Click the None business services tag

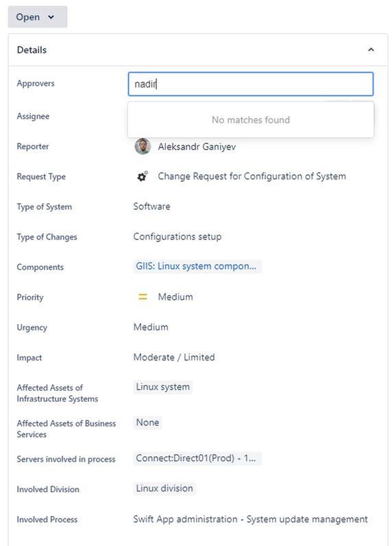[147, 423]
